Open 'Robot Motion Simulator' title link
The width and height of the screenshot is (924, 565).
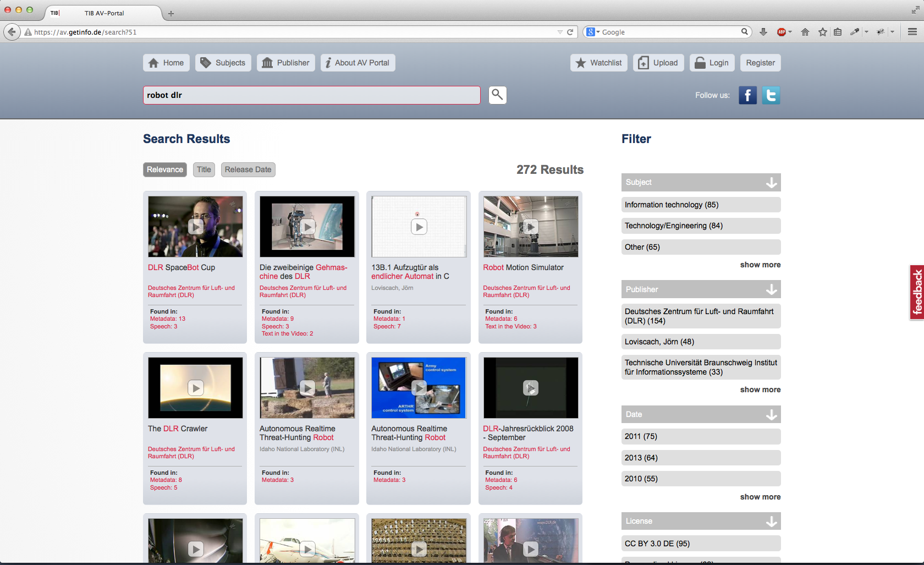tap(524, 267)
